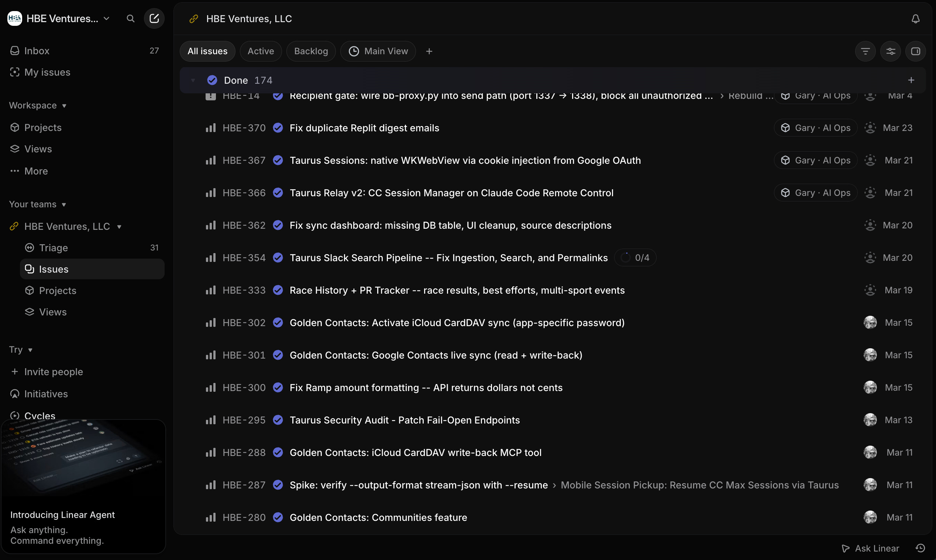
Task: Switch to the Backlog tab
Action: (311, 51)
